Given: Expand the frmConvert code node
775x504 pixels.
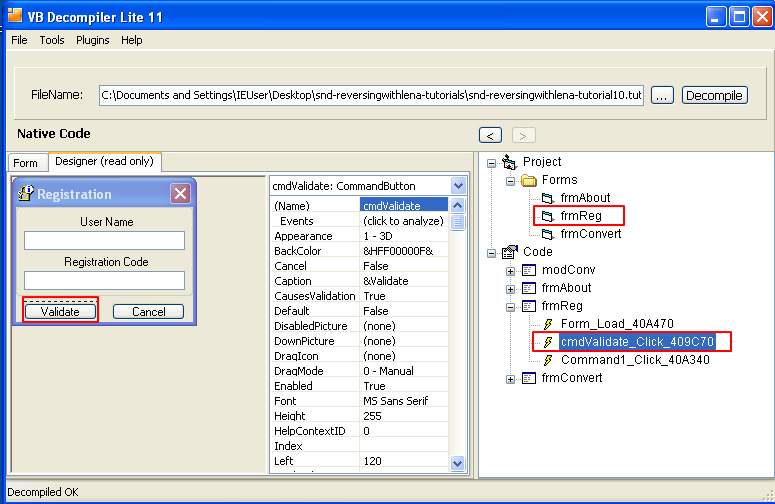Looking at the screenshot, I should point(510,379).
